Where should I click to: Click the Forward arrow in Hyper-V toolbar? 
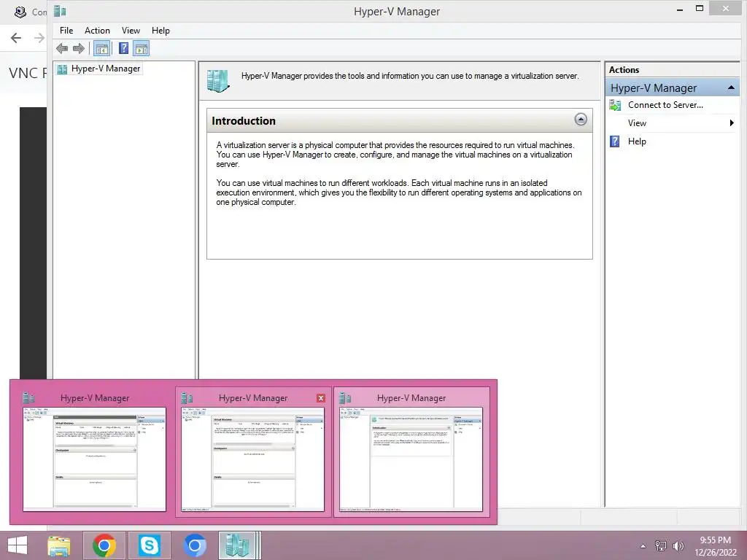(x=79, y=48)
